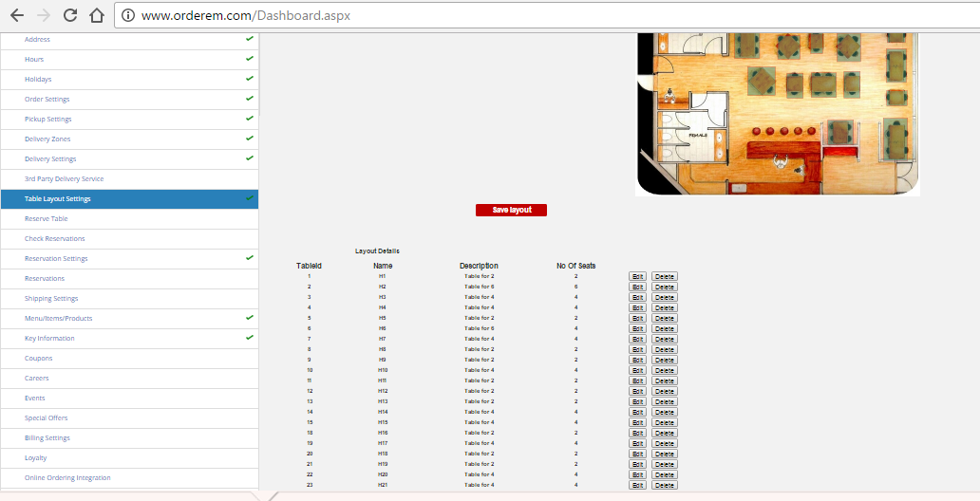The height and width of the screenshot is (501, 980).
Task: Click the browser home icon
Action: click(95, 15)
